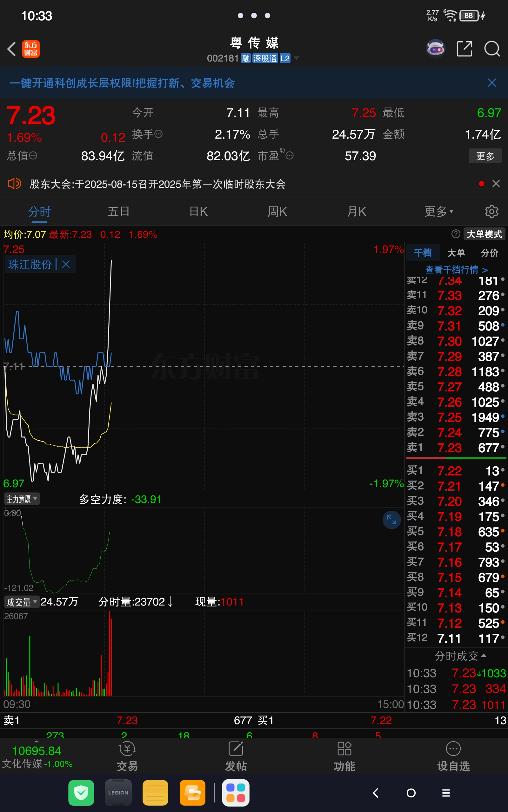The height and width of the screenshot is (812, 508).
Task: Switch to the 月K tab
Action: coord(357,211)
